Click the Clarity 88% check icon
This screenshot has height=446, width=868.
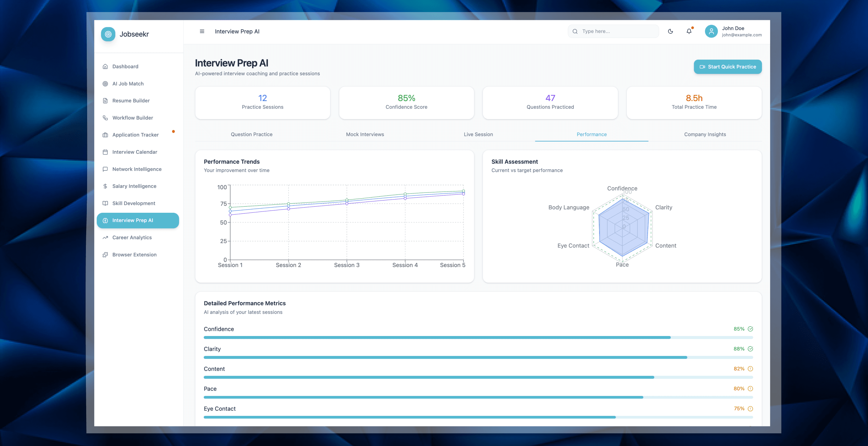750,349
